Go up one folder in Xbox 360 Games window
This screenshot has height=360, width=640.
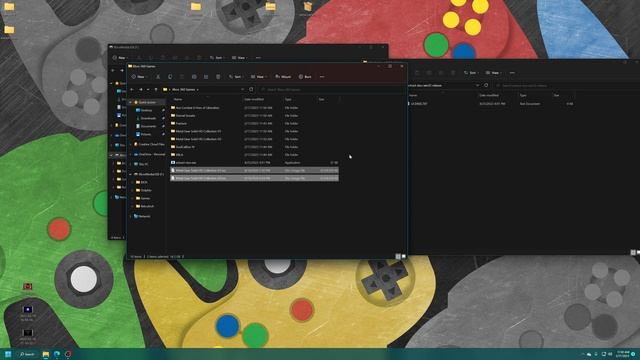[156, 89]
